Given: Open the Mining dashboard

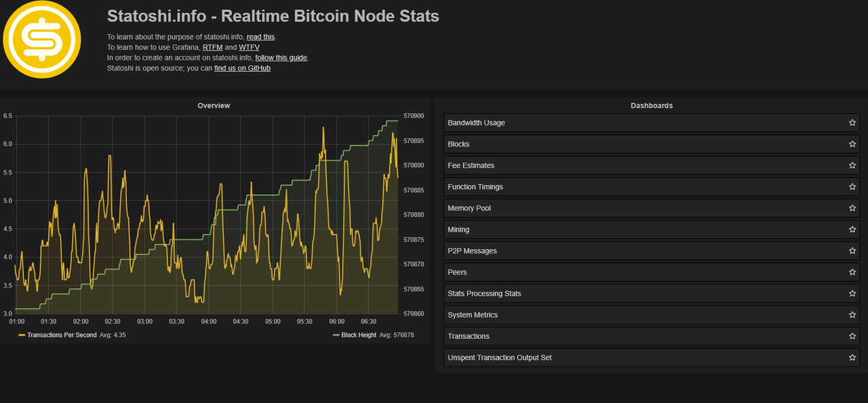Looking at the screenshot, I should coord(652,229).
